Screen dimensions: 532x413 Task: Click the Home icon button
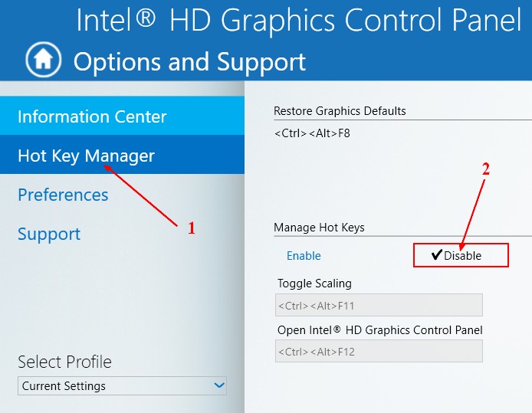click(43, 60)
